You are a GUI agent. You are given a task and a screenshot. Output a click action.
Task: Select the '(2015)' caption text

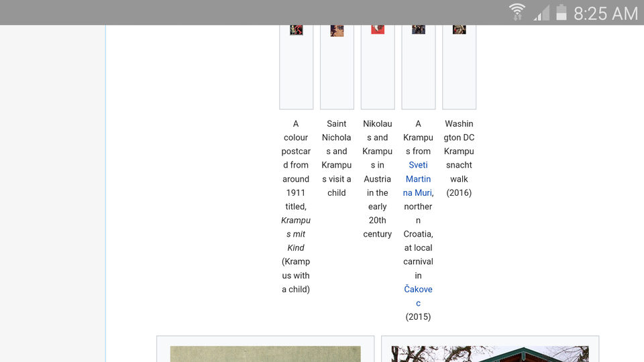(x=418, y=317)
